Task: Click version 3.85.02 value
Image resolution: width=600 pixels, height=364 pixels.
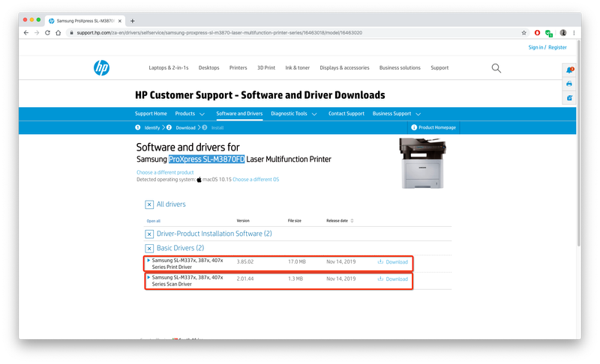Action: 245,261
